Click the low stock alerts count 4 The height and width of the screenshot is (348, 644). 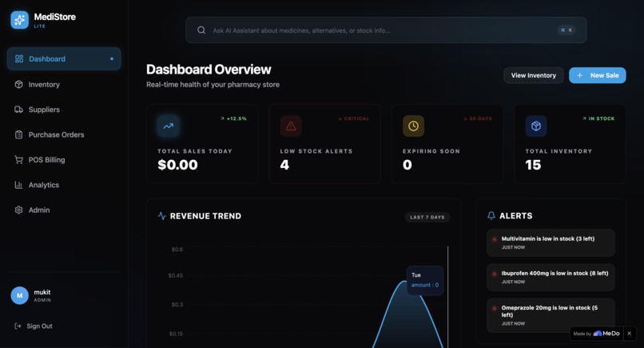[x=284, y=165]
